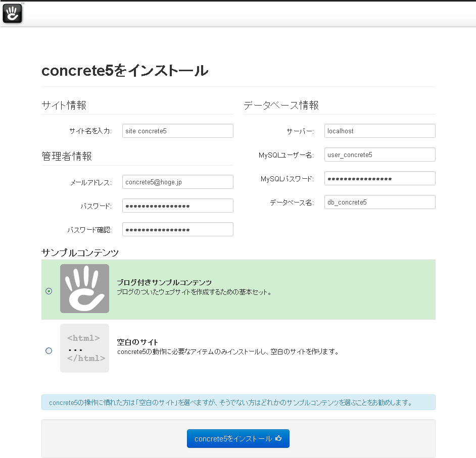The image size is (476, 458).
Task: Click the password confirmation field
Action: tap(177, 229)
